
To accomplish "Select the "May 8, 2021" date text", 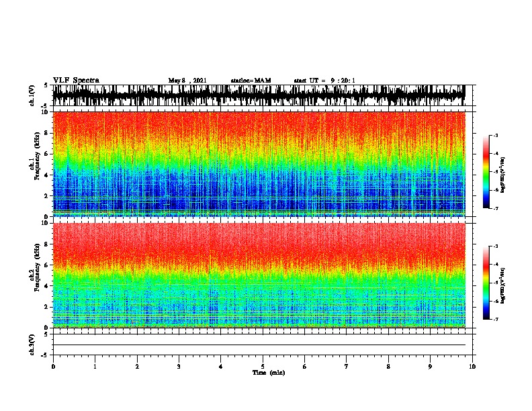I will click(x=187, y=81).
